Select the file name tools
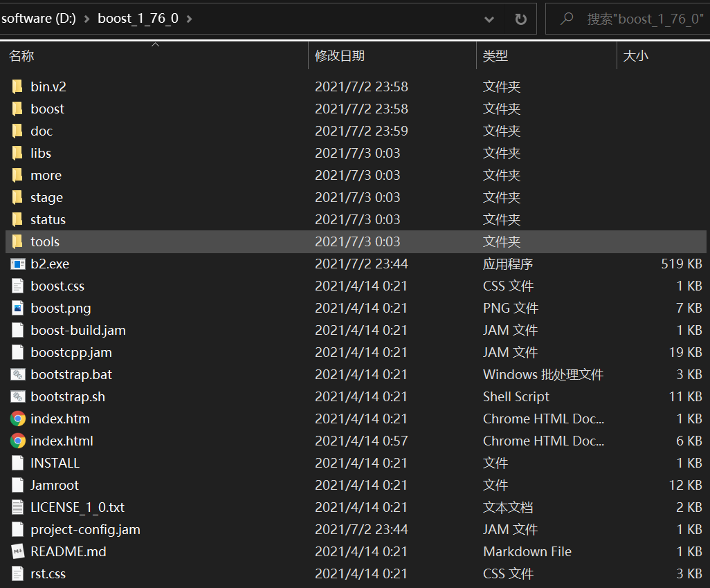The height and width of the screenshot is (588, 710). pos(45,241)
